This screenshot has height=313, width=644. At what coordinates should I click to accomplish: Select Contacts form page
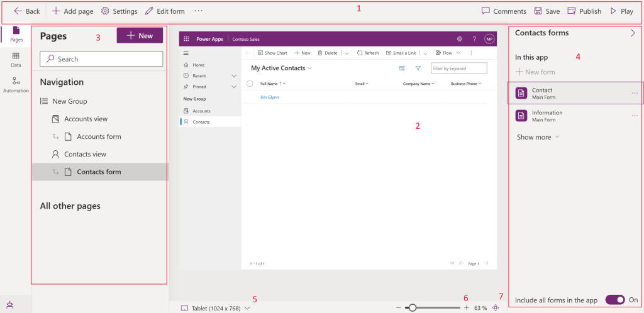(100, 172)
